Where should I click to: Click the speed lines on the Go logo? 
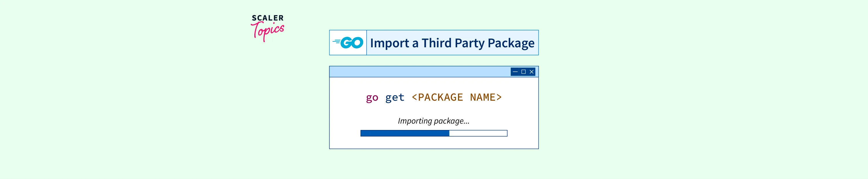336,42
